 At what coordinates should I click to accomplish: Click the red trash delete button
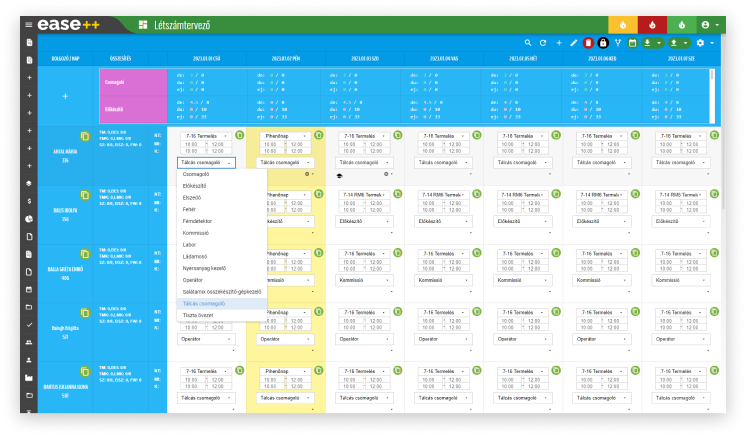coord(589,43)
